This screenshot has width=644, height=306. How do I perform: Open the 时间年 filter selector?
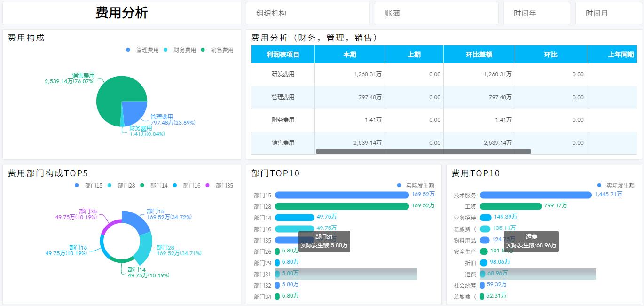point(536,13)
